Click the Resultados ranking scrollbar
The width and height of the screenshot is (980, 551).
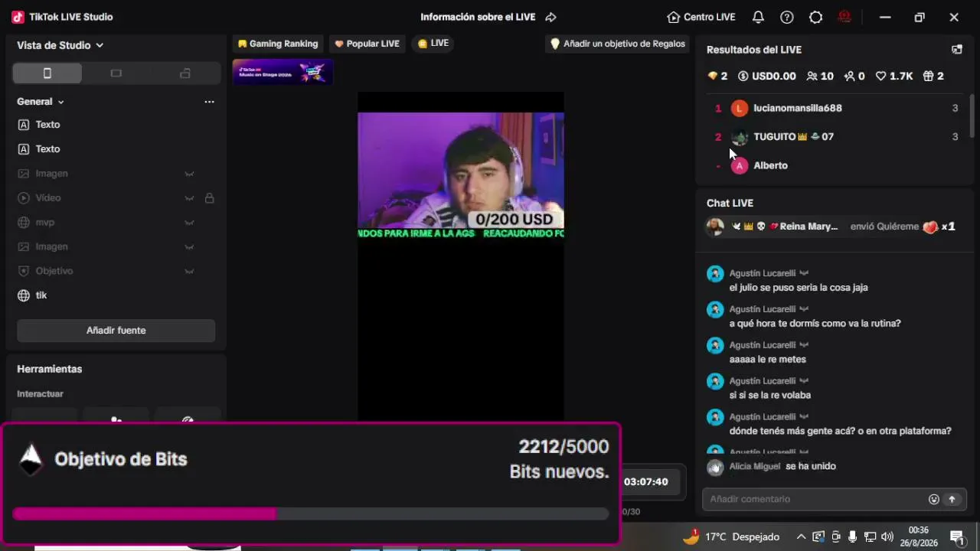tap(972, 115)
